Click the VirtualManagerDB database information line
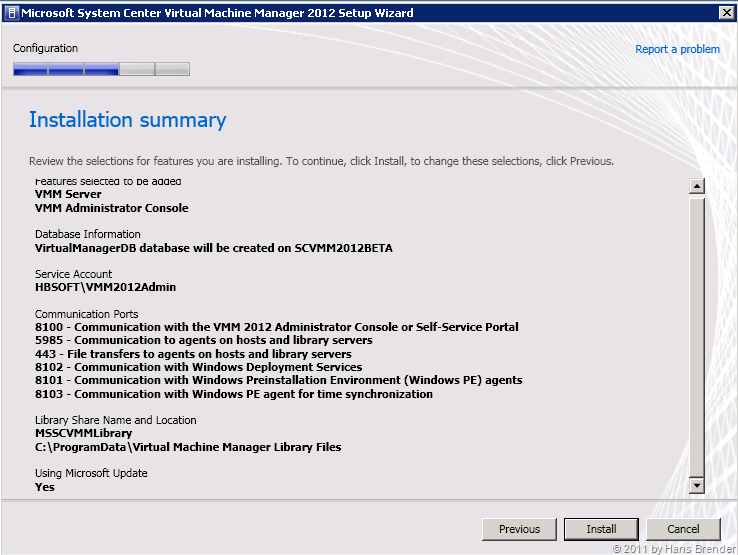The height and width of the screenshot is (555, 738). tap(213, 248)
